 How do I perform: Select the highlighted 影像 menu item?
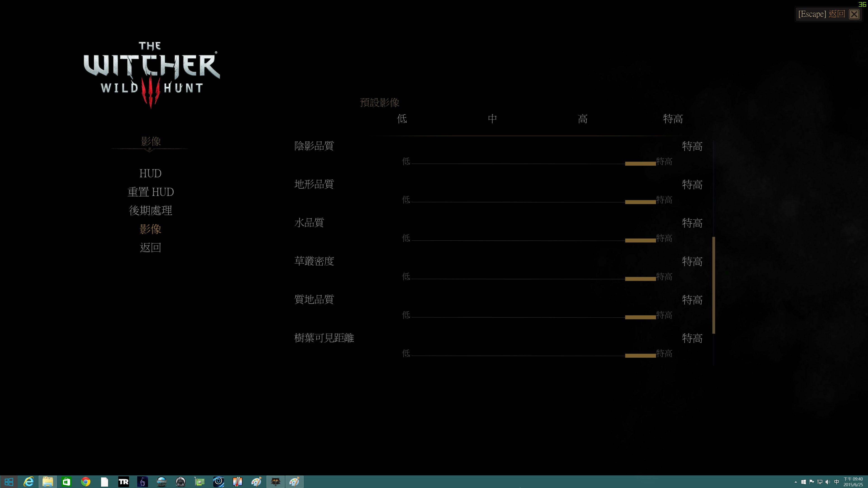[x=151, y=229]
